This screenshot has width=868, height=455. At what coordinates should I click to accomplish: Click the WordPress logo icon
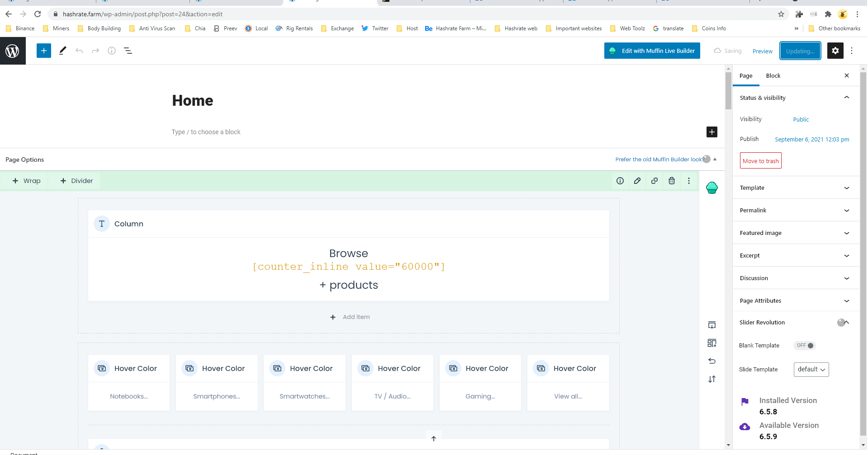click(x=13, y=51)
